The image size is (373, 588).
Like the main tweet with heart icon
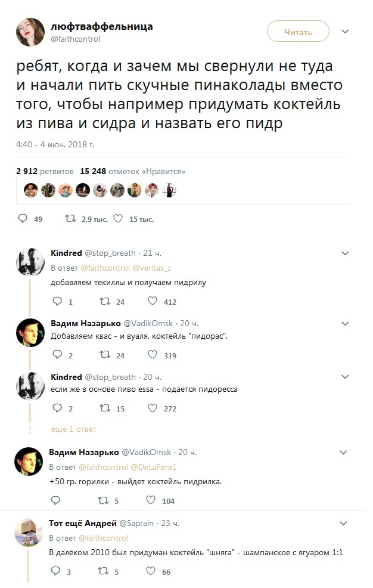(118, 219)
